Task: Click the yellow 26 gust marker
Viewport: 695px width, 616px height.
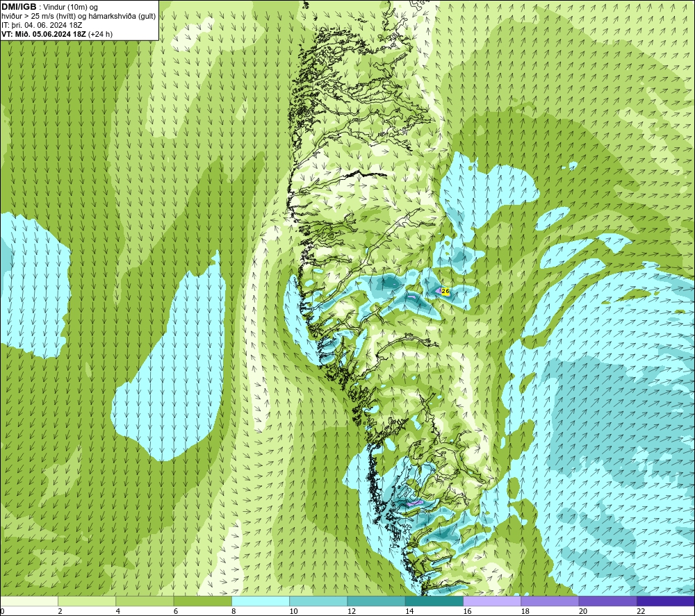Action: pos(445,292)
